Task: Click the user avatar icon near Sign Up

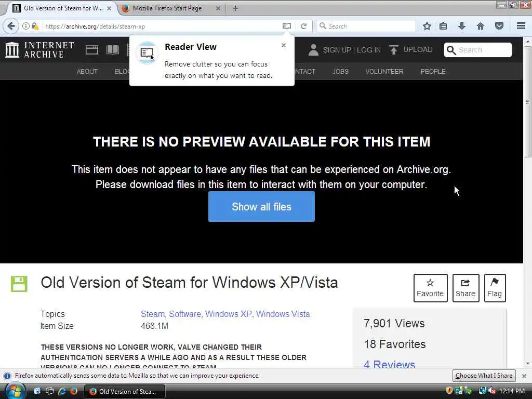Action: (x=313, y=50)
